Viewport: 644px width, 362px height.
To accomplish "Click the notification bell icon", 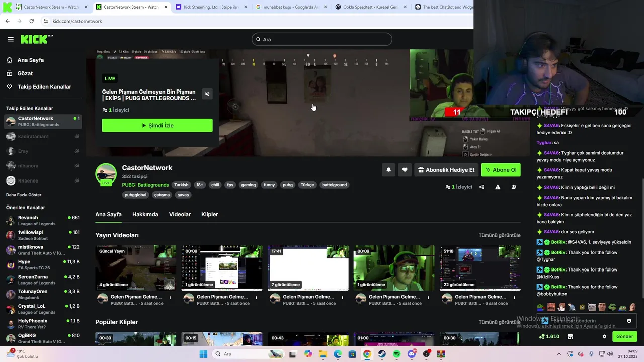I will click(388, 170).
